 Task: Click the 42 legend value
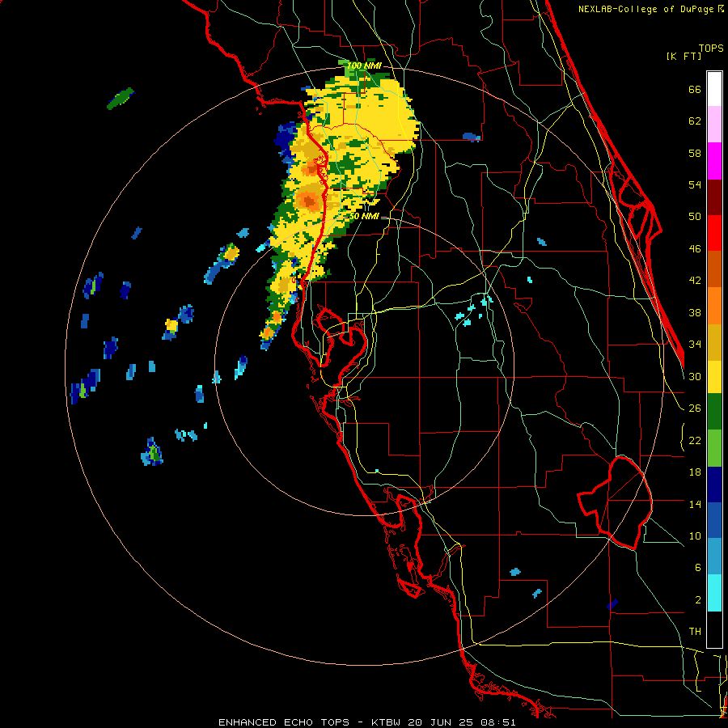coord(695,281)
